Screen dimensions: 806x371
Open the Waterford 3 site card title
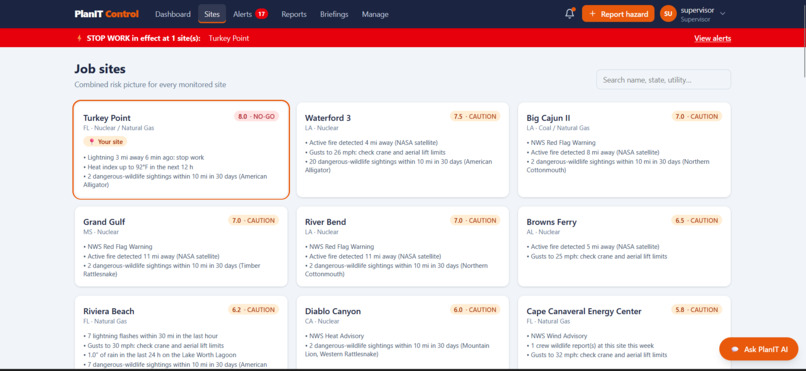coord(328,118)
